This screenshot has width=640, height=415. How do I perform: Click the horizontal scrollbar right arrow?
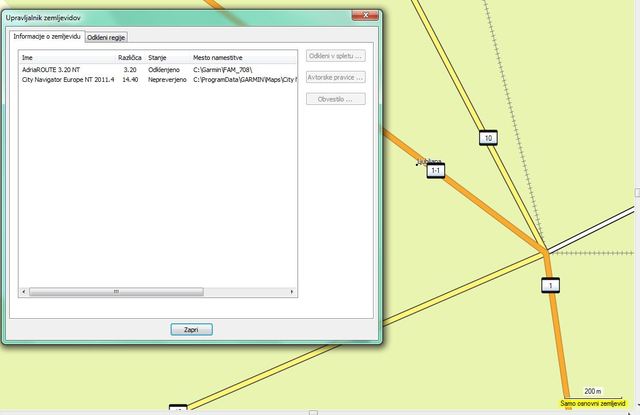292,291
